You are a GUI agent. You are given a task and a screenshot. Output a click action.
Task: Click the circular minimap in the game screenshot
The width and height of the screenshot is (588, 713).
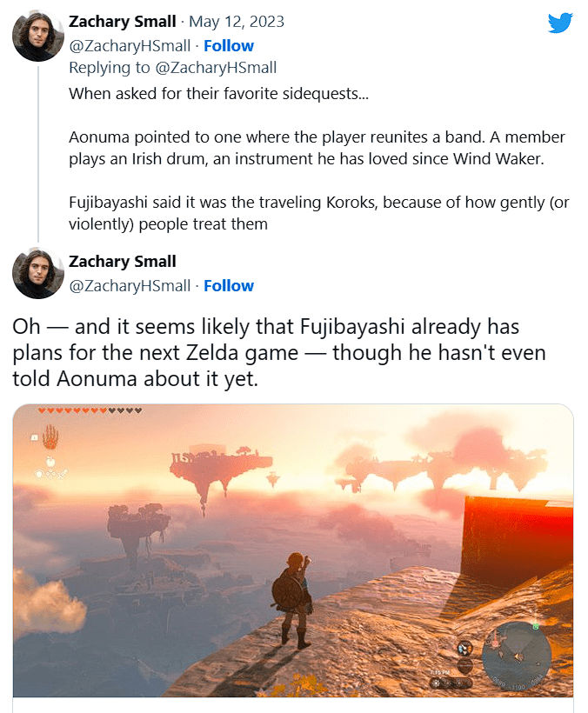[517, 650]
